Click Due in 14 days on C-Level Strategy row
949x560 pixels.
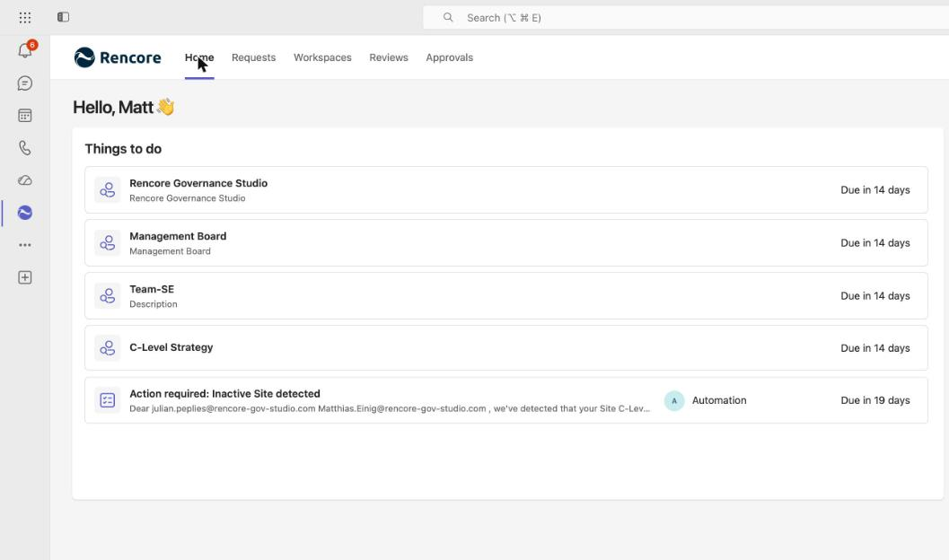(x=875, y=348)
